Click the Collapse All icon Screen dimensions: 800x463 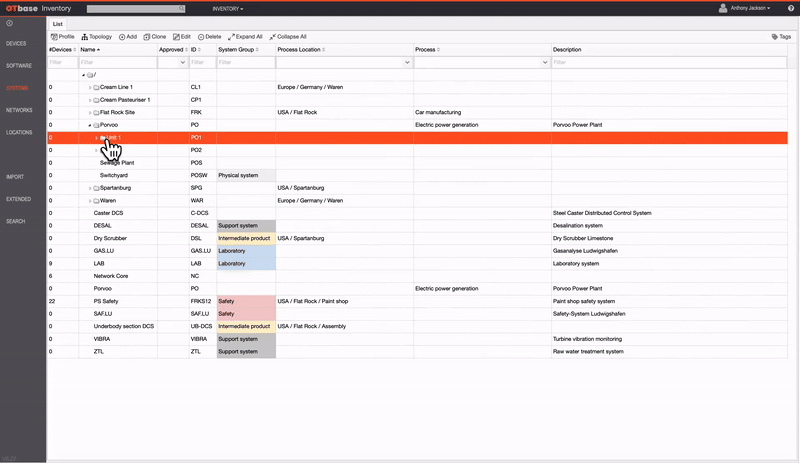[272, 37]
